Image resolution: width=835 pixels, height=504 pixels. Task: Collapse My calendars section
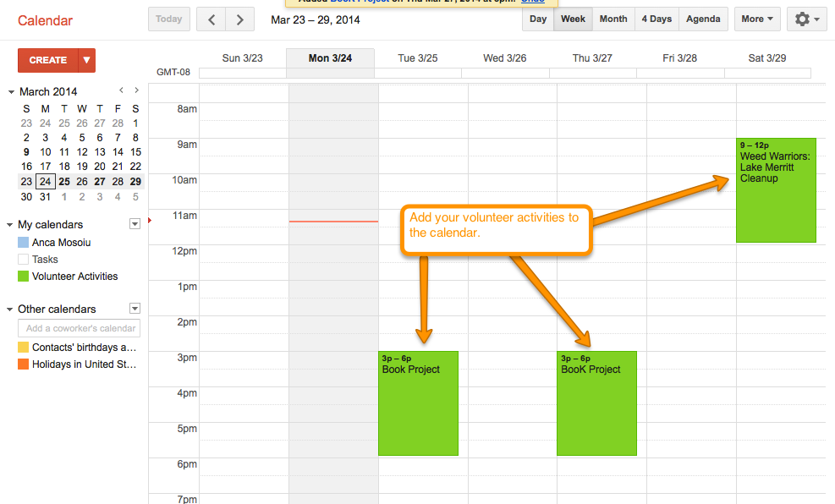click(9, 225)
